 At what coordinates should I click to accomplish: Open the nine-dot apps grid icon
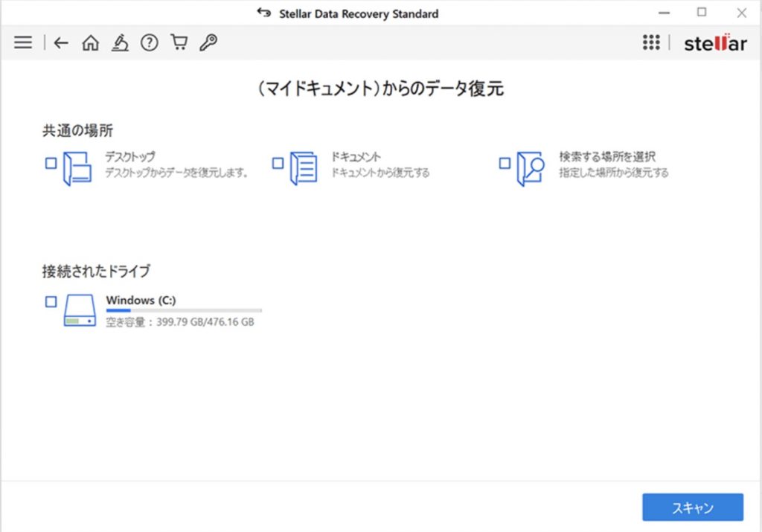(651, 42)
